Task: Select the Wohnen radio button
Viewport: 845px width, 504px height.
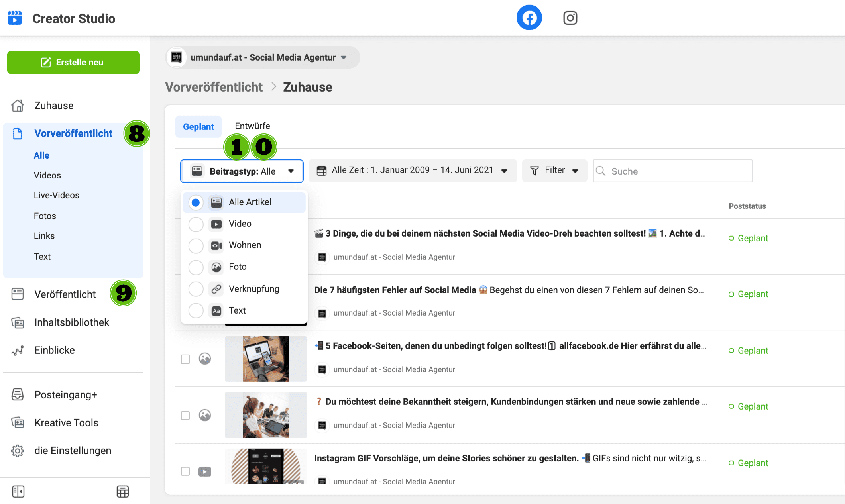Action: 196,245
